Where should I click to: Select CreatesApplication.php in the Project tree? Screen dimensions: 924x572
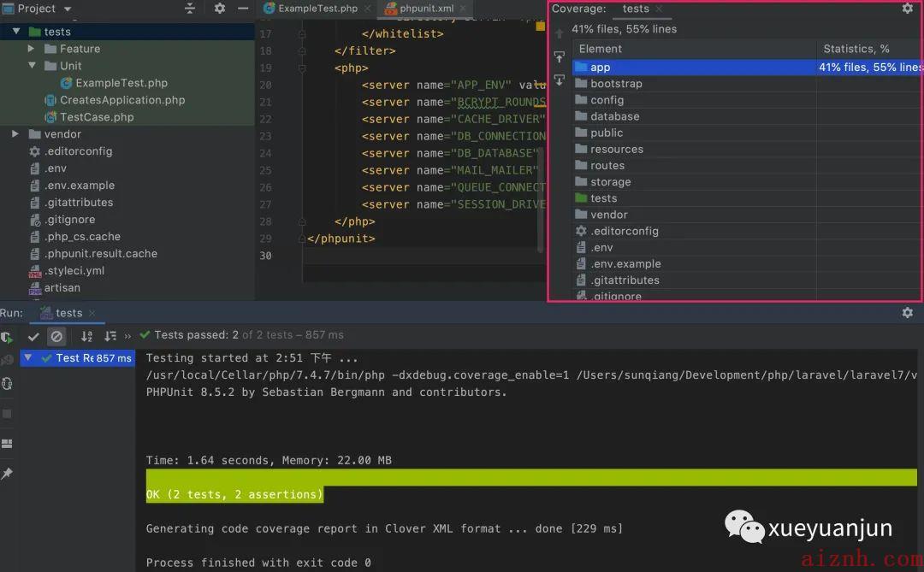pos(122,100)
